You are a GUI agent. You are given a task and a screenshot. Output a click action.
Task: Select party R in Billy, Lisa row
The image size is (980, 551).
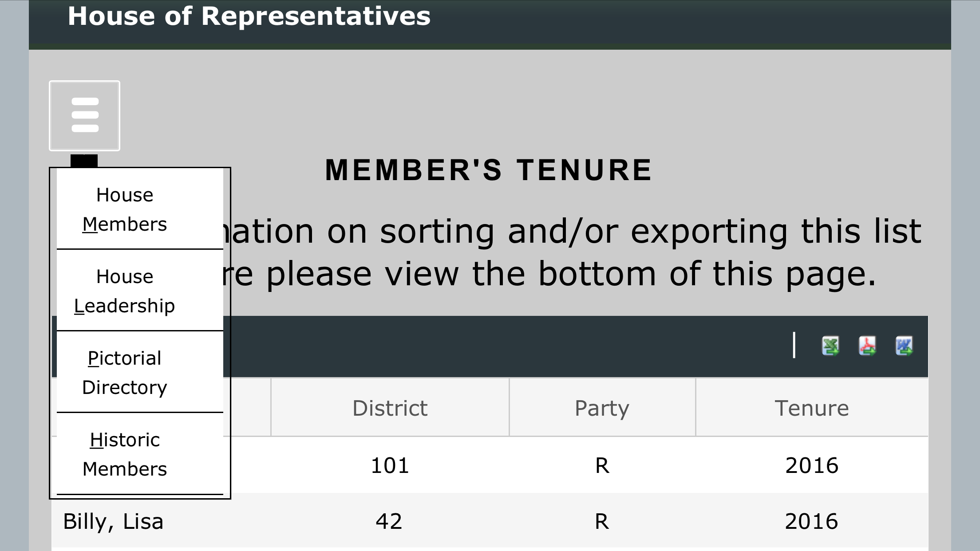pos(602,521)
